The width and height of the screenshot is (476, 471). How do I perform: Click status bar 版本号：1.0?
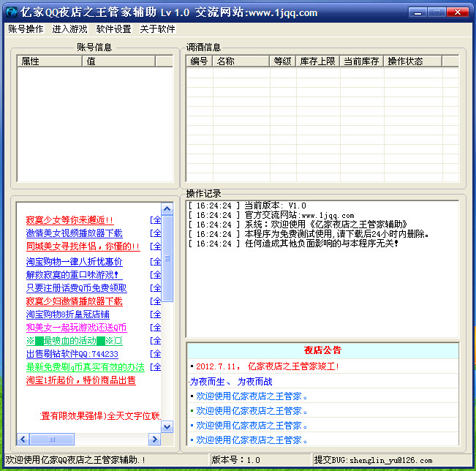point(236,460)
